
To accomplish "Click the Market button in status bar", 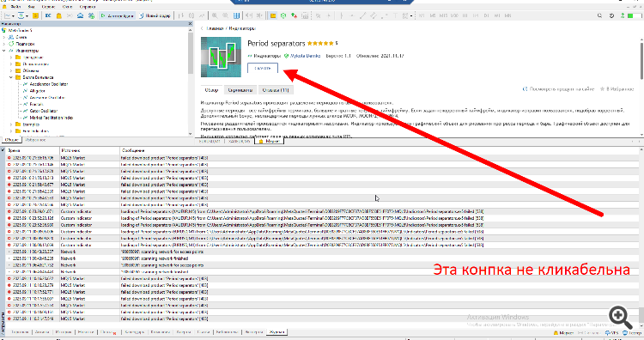I will coord(564,333).
